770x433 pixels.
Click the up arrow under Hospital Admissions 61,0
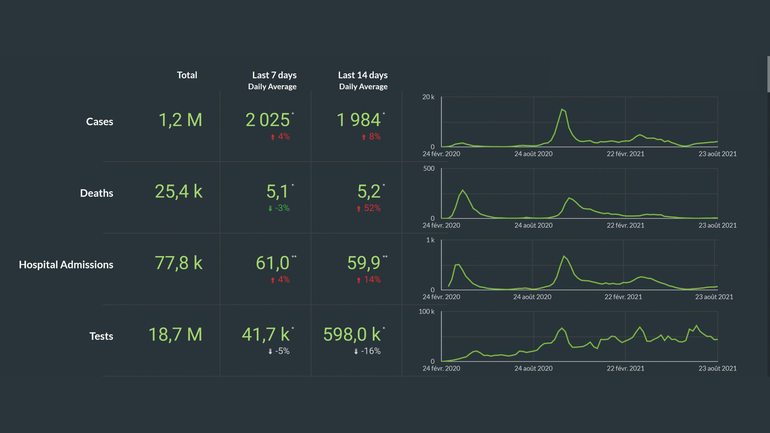coord(273,279)
